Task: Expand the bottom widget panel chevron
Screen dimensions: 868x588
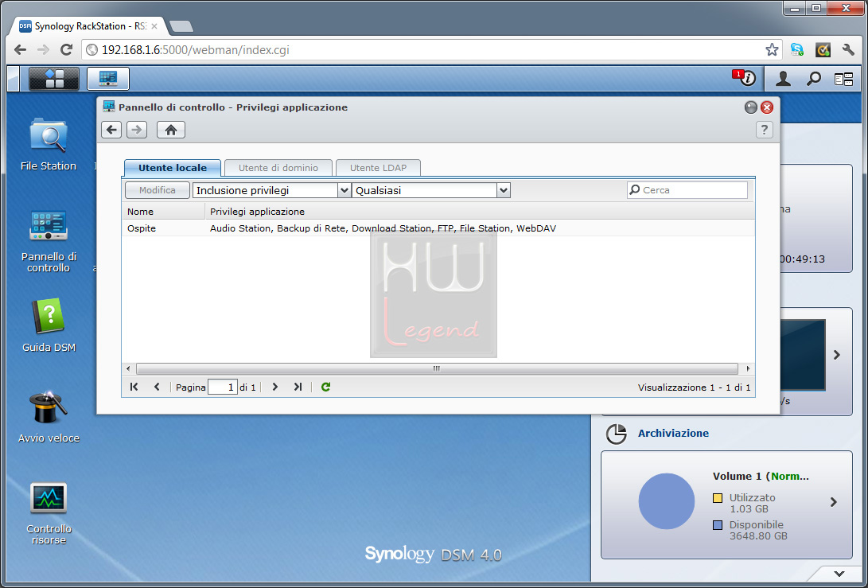Action: click(839, 574)
